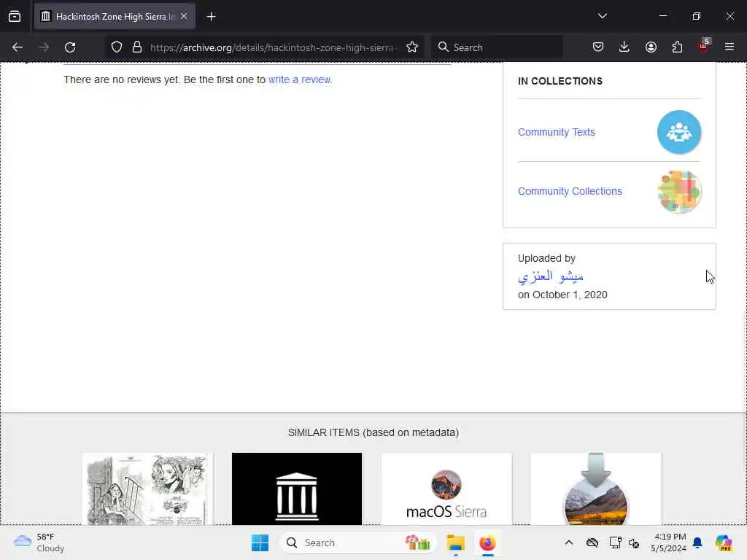Click the crossed-out cloud sync tray icon
This screenshot has height=560, width=747.
pyautogui.click(x=592, y=542)
